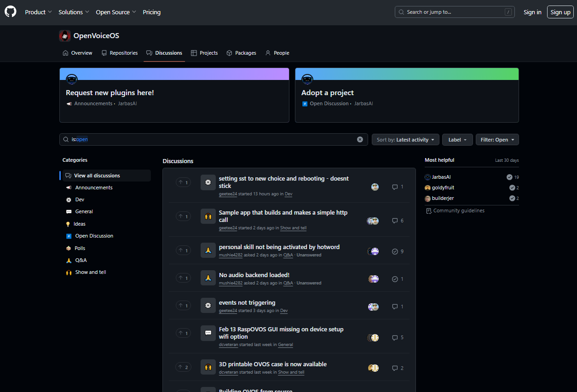Go to the Pricing page
This screenshot has width=577, height=392.
click(152, 12)
